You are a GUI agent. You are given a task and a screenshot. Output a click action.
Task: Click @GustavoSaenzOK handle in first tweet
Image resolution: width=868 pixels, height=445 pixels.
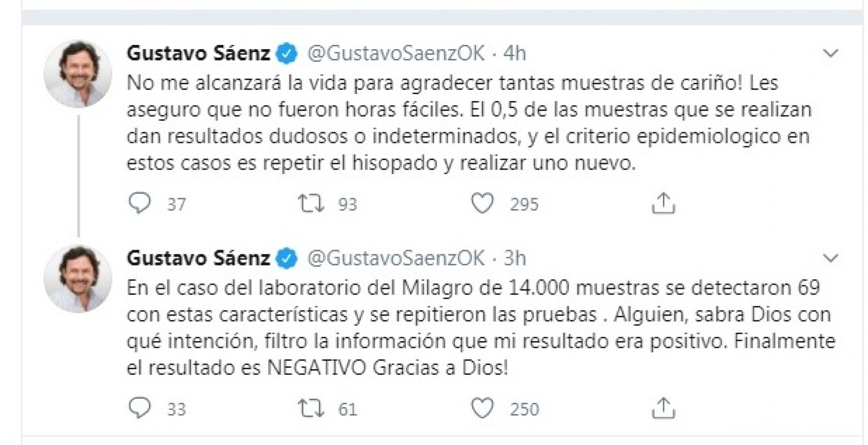pos(396,53)
